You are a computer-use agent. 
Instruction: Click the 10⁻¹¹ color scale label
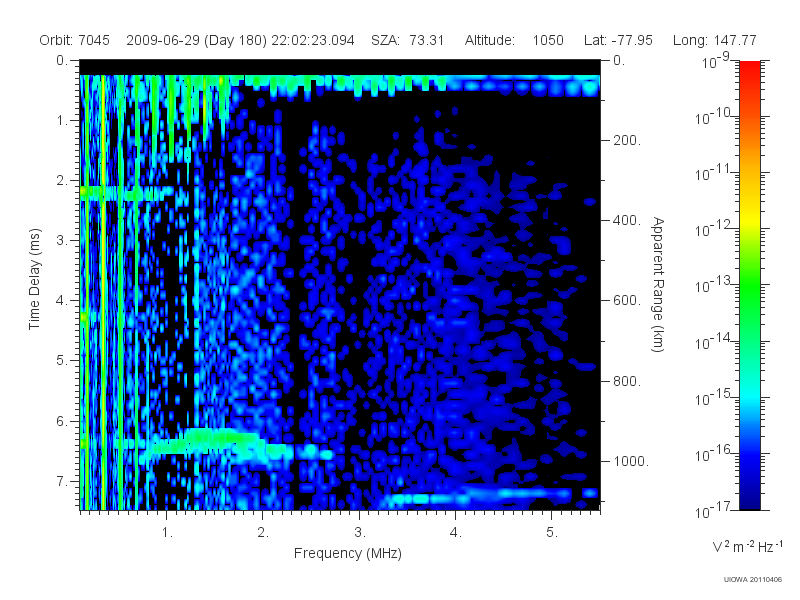click(713, 173)
